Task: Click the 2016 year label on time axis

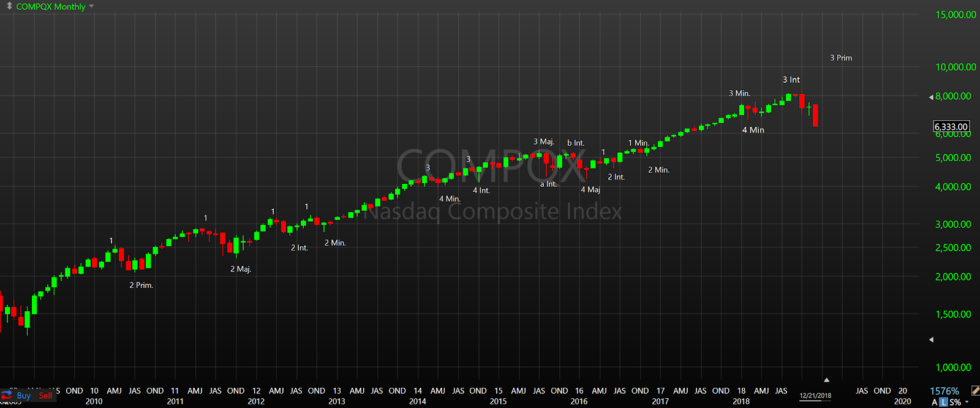Action: (x=579, y=401)
